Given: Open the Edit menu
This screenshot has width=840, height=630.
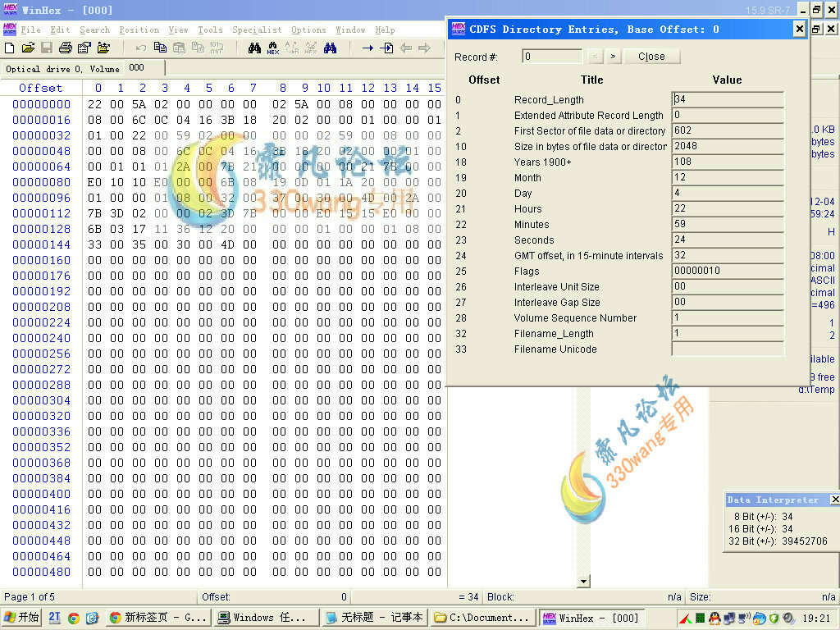Looking at the screenshot, I should point(60,30).
